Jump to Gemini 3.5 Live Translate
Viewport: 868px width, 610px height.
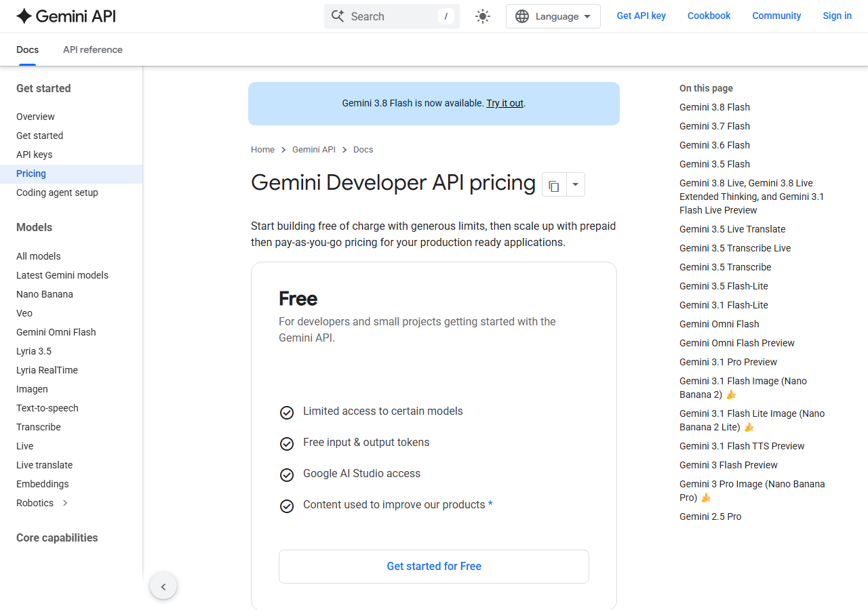pos(732,229)
